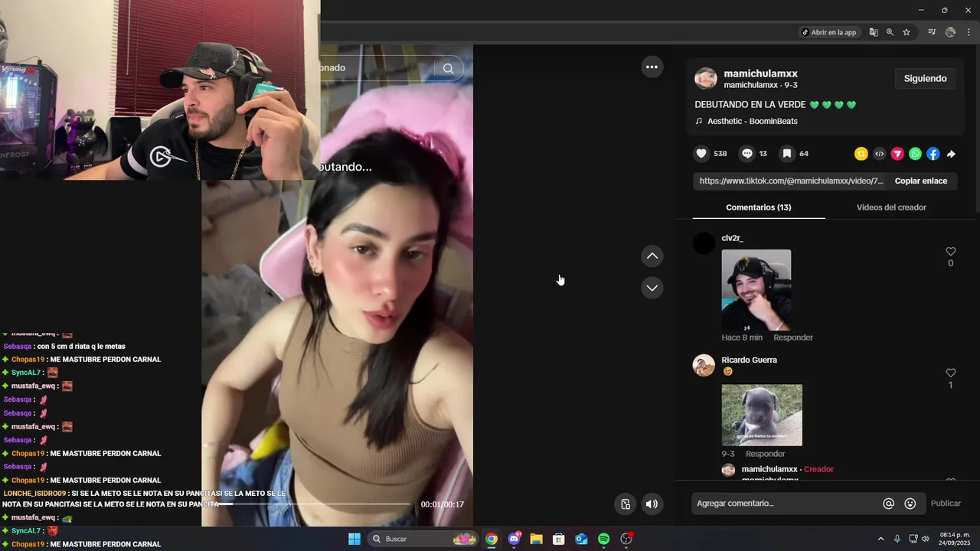
Task: Share video to WhatsApp
Action: pyautogui.click(x=915, y=154)
